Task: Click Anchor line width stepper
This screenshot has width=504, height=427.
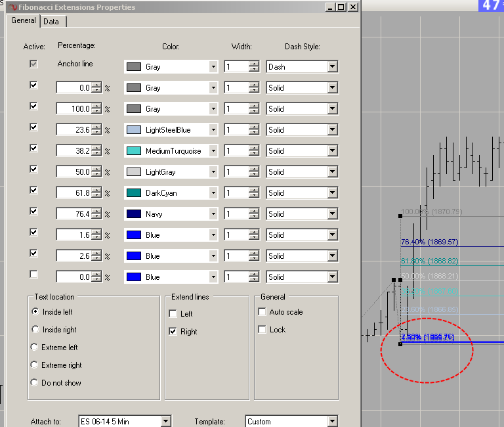Action: pyautogui.click(x=253, y=67)
